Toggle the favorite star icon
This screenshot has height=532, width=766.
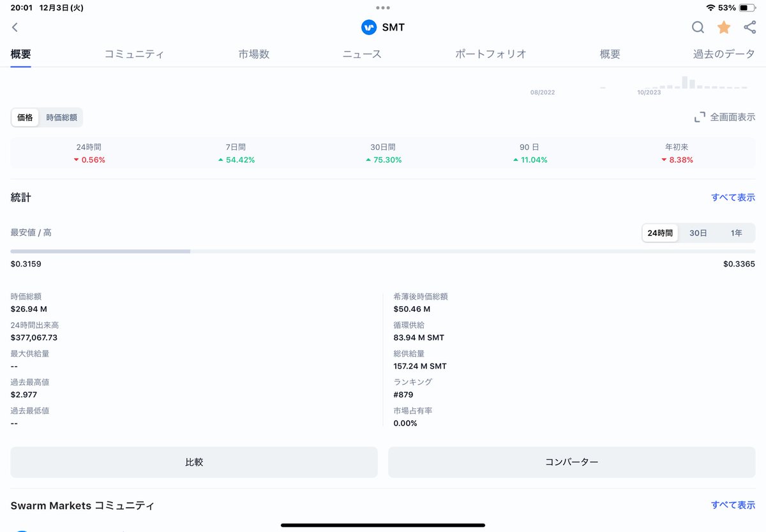[x=724, y=27]
